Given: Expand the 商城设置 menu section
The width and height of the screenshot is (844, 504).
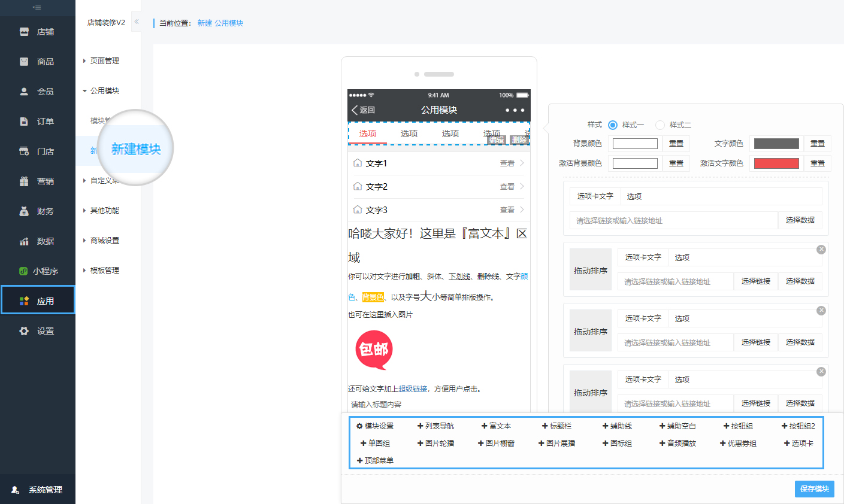Looking at the screenshot, I should tap(104, 241).
